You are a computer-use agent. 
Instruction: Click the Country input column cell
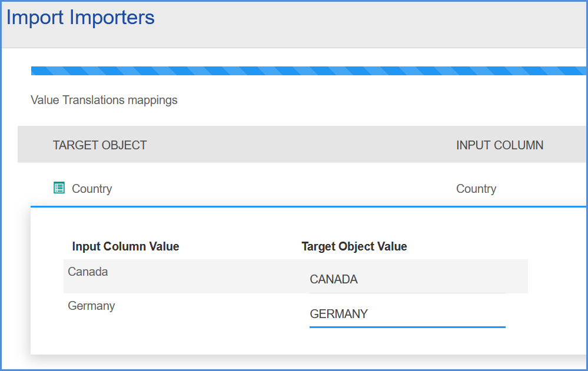point(476,189)
